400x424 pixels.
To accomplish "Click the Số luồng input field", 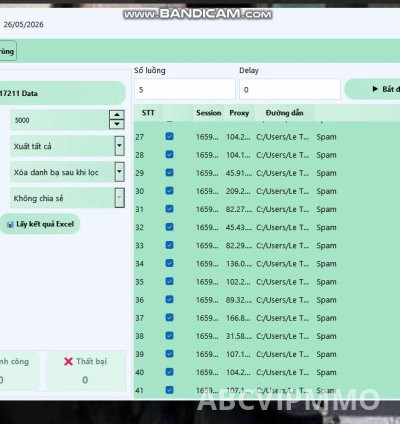I will [185, 89].
